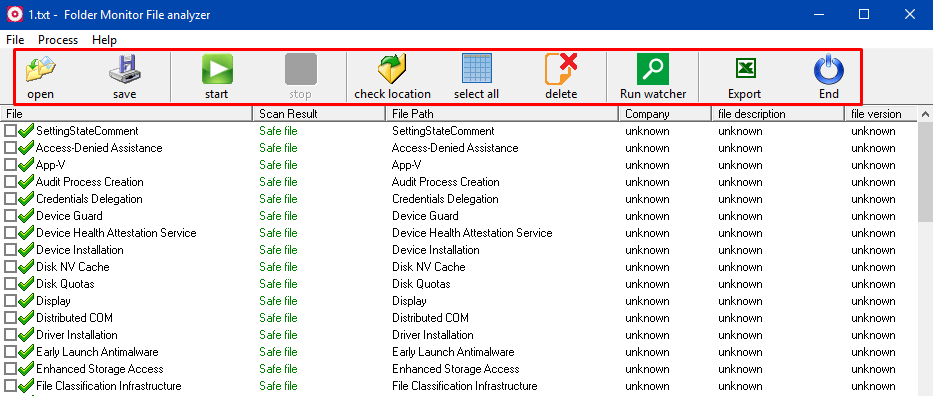The width and height of the screenshot is (933, 396).
Task: Click the greyed-out stop icon
Action: pos(300,69)
